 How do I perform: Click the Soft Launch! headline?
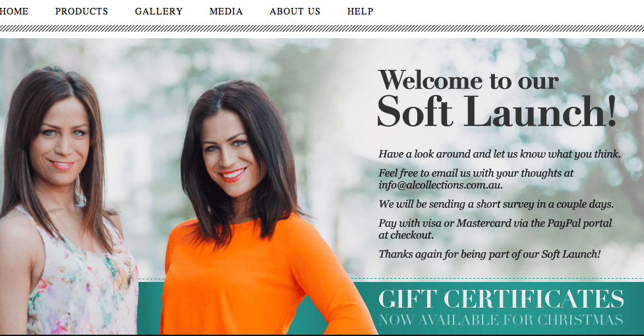tap(497, 111)
